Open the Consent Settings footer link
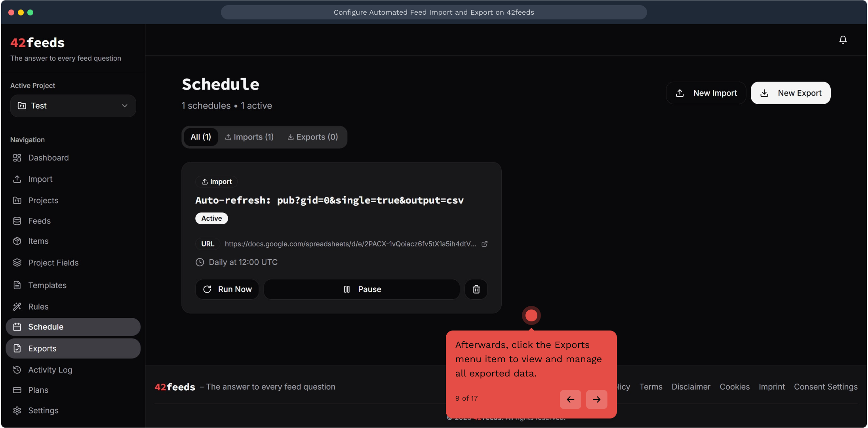 click(825, 387)
